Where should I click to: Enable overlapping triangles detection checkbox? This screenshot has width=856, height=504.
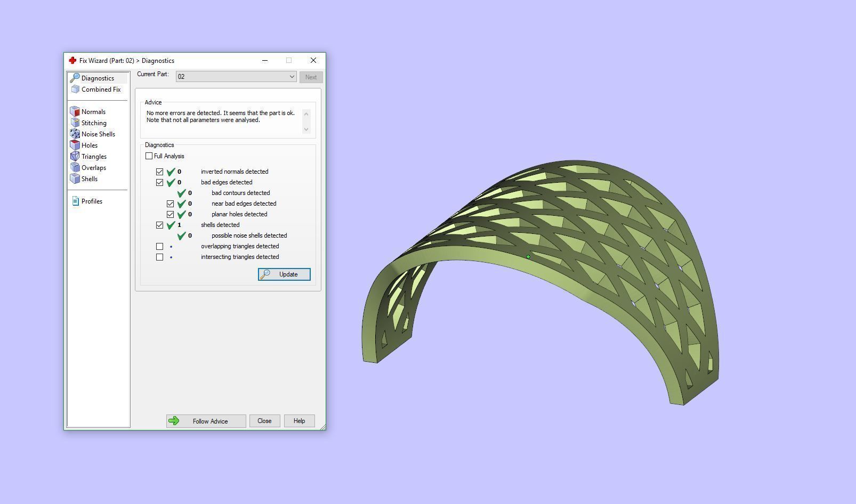click(x=159, y=246)
